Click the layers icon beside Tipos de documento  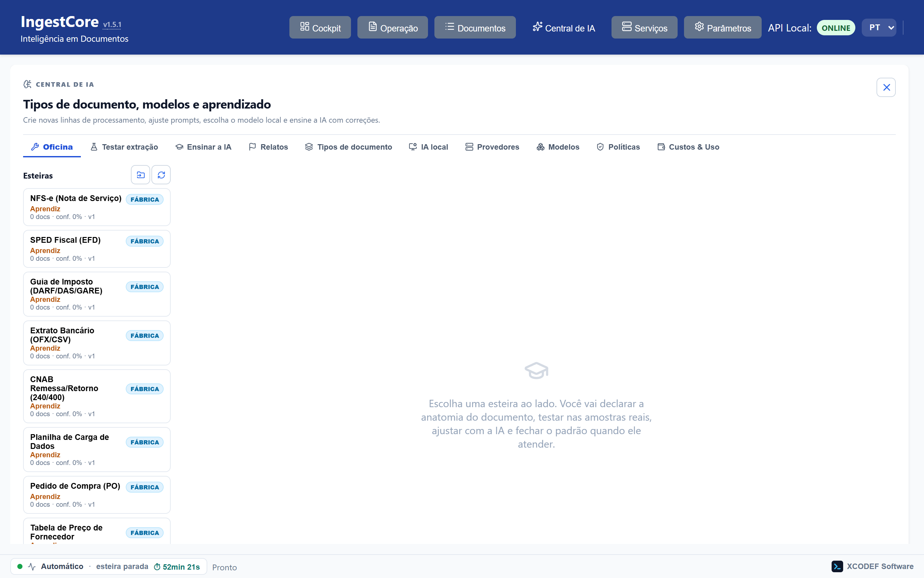click(x=309, y=147)
